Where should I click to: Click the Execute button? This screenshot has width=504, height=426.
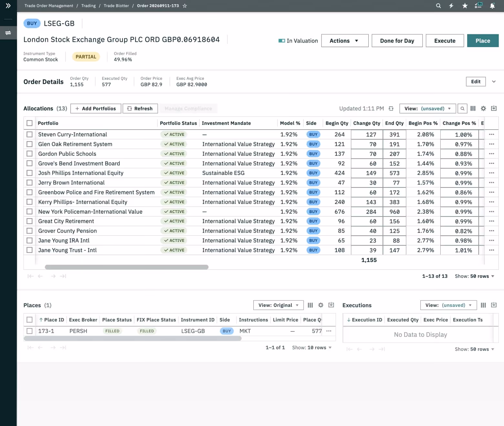click(x=445, y=41)
